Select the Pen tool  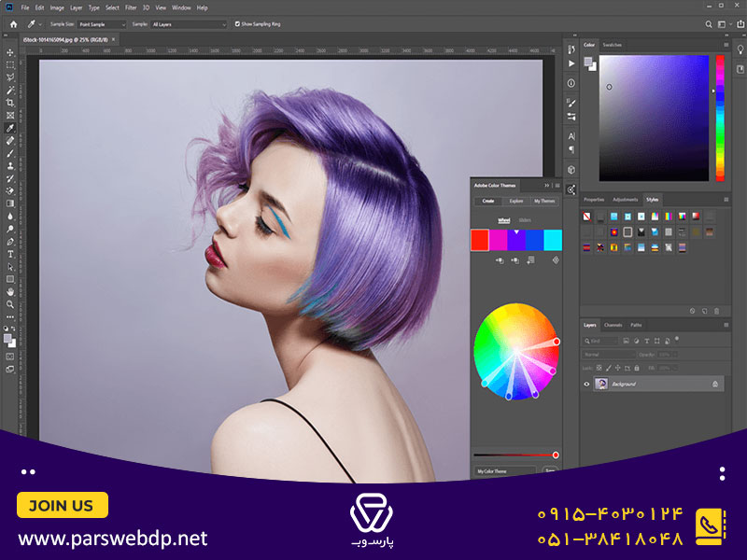pos(10,242)
